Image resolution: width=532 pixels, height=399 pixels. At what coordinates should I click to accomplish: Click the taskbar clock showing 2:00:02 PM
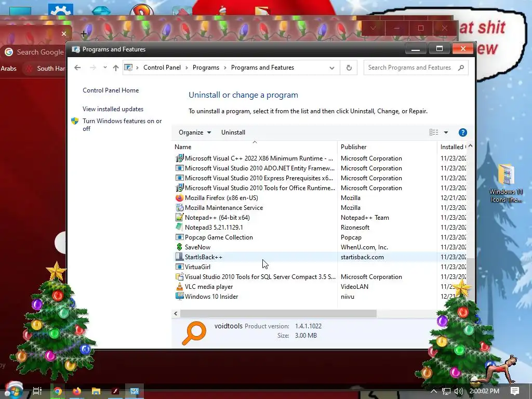[484, 391]
